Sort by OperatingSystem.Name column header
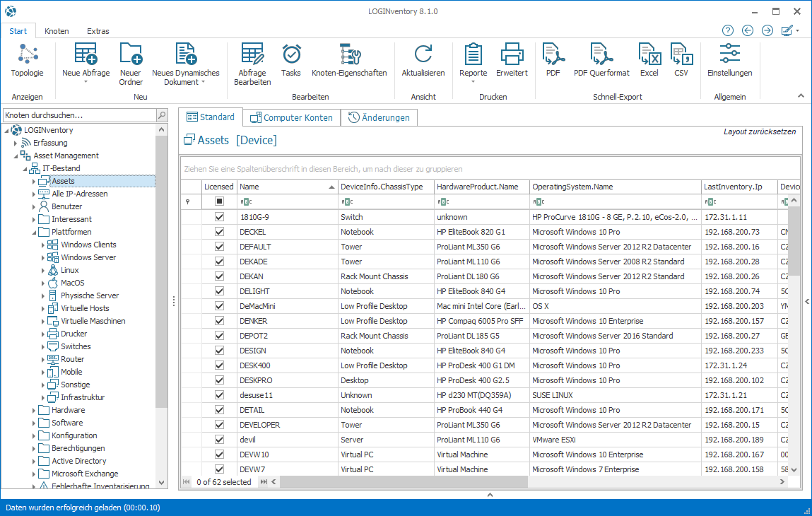 (x=616, y=187)
